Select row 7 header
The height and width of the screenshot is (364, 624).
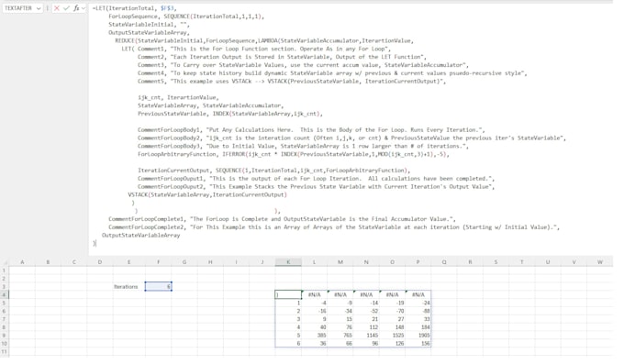[x=5, y=319]
